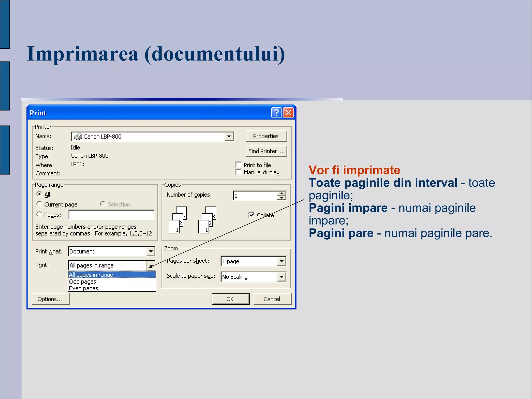Select the Pages radio button

coord(39,214)
